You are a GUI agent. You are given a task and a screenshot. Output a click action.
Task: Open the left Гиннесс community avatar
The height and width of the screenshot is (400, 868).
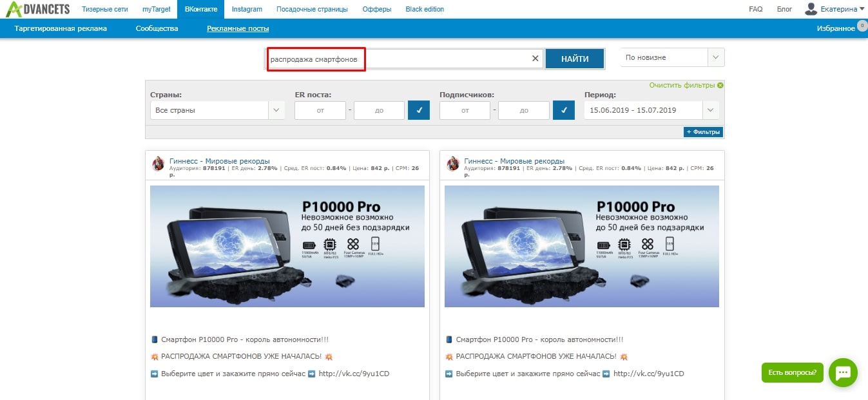pos(158,164)
